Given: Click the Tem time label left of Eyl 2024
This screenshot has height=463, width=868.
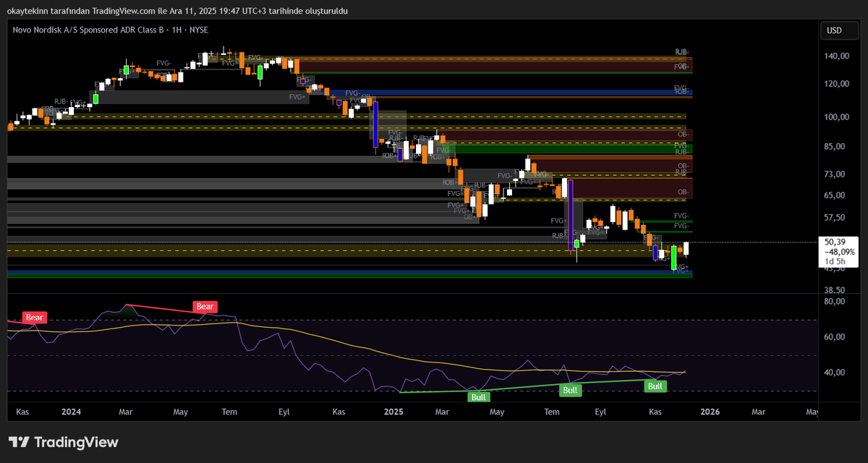Looking at the screenshot, I should tap(230, 411).
